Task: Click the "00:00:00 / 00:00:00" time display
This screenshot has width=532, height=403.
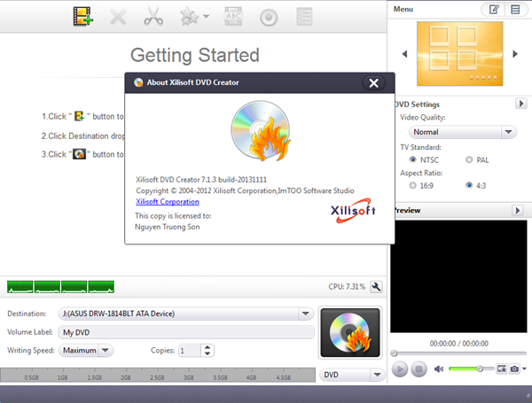Action: (458, 344)
